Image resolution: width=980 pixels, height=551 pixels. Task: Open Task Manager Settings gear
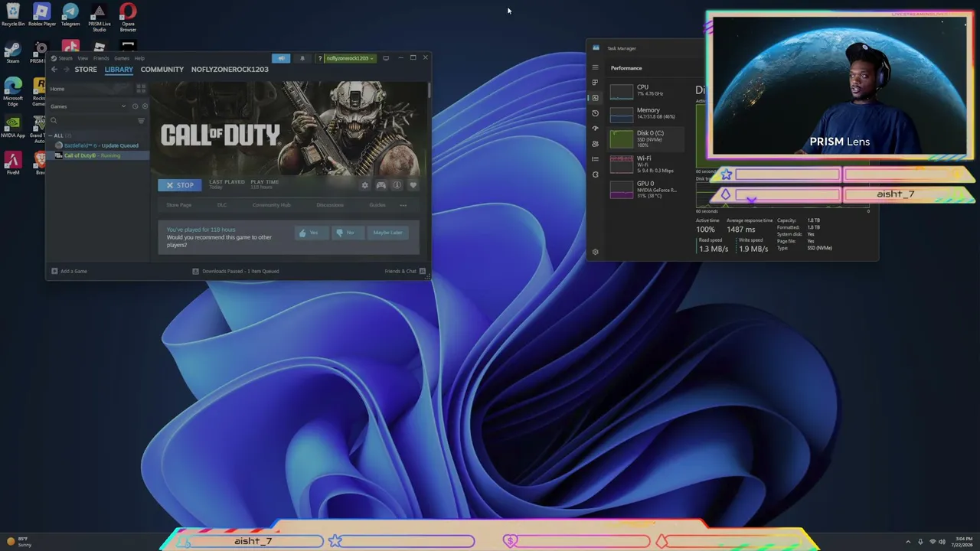coord(595,252)
